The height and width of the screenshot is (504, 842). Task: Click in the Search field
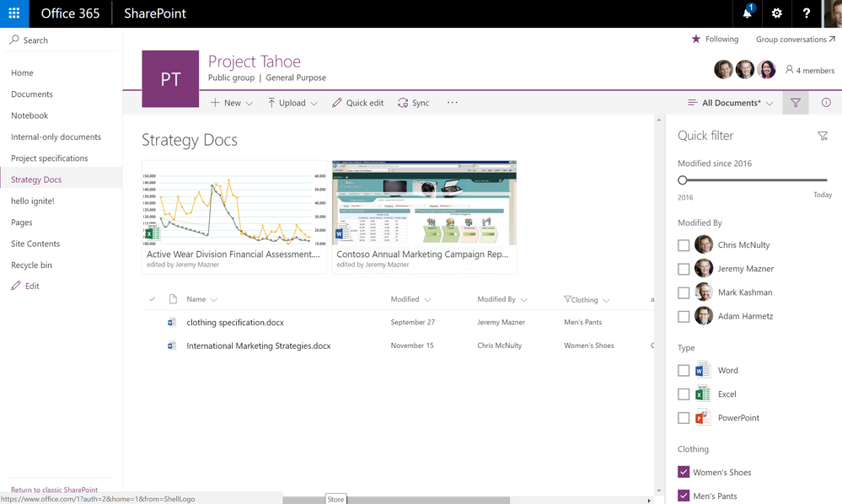(x=62, y=40)
